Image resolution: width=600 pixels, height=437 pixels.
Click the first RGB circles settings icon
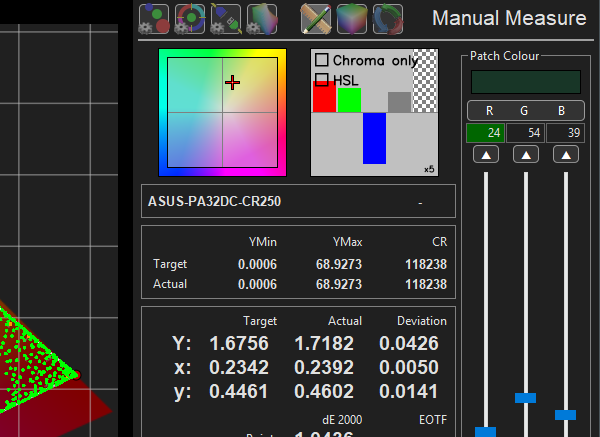[x=154, y=19]
